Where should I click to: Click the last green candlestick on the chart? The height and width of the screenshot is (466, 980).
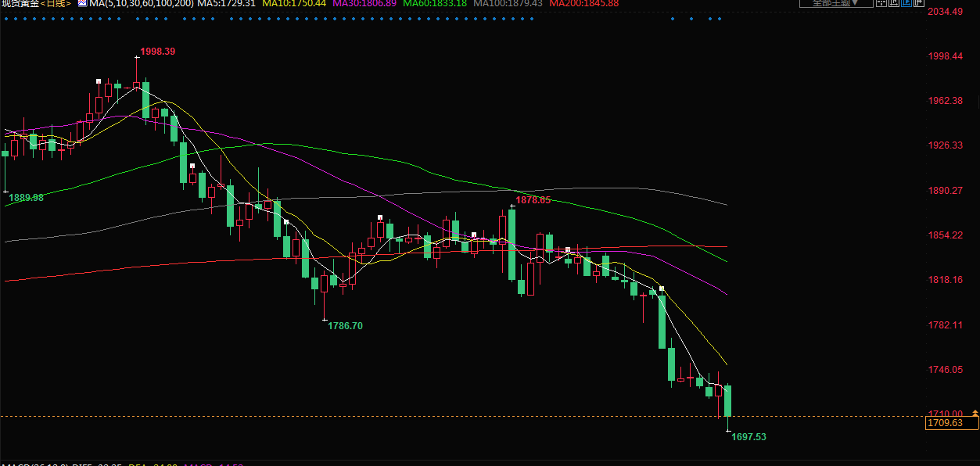pos(727,400)
